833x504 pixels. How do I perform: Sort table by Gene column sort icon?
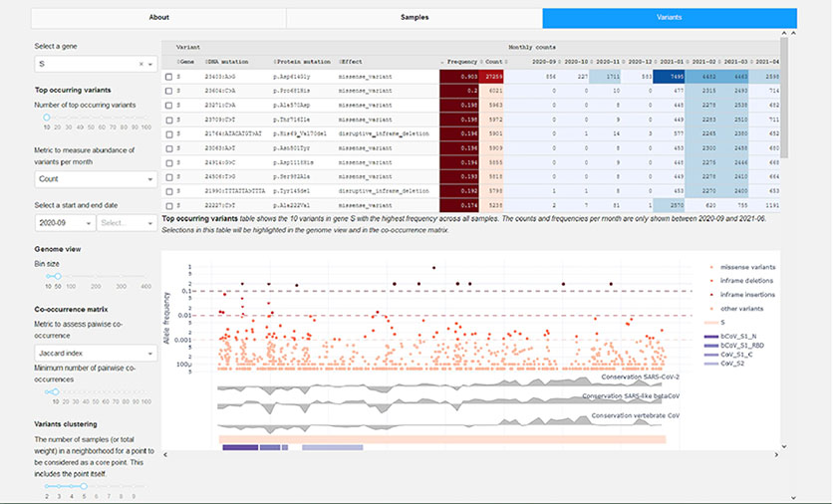coord(178,62)
